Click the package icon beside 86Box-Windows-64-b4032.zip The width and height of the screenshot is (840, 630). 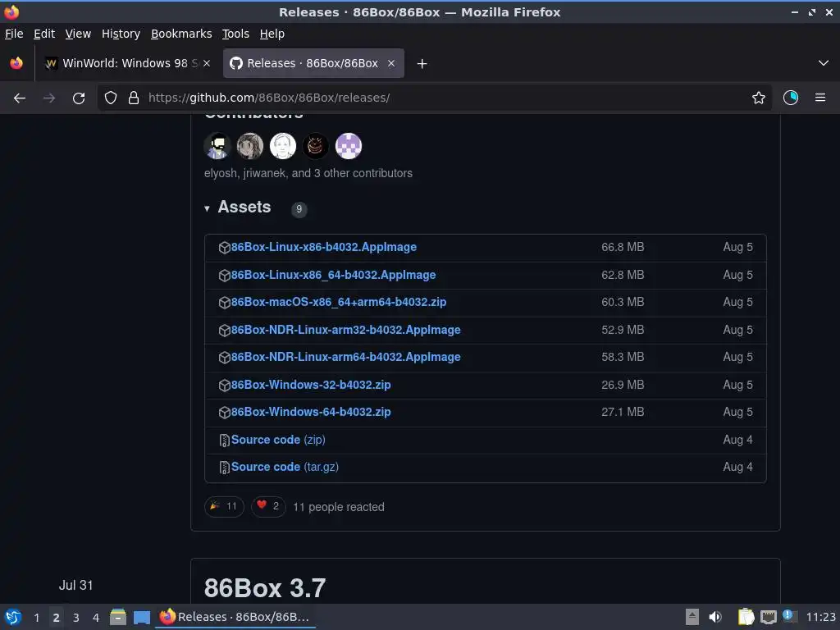click(x=225, y=413)
